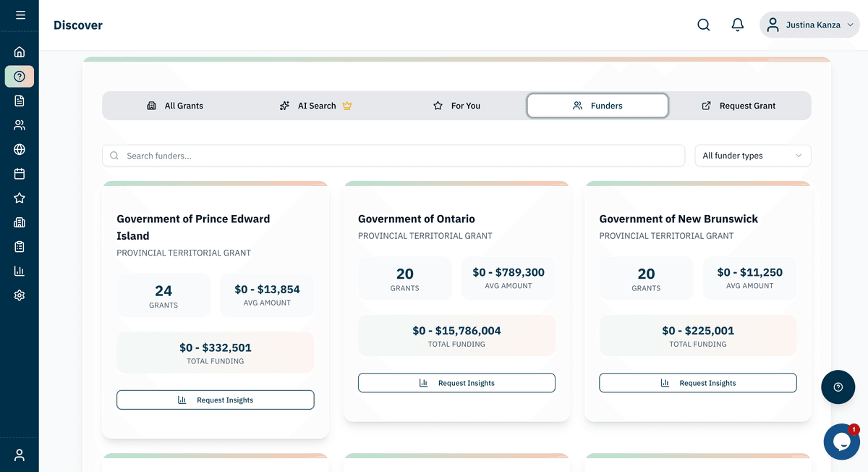868x472 pixels.
Task: Open search using the magnifier icon
Action: tap(703, 24)
